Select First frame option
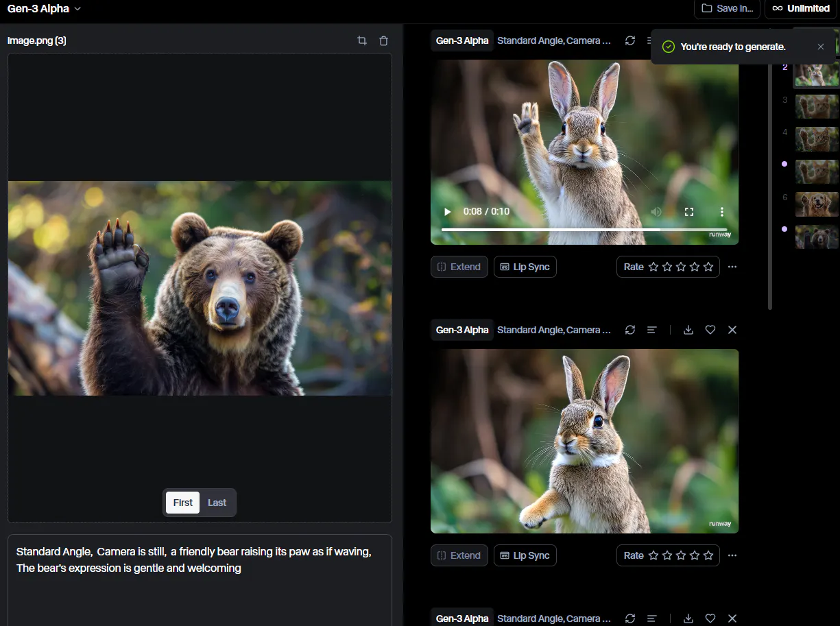This screenshot has height=626, width=840. point(183,503)
